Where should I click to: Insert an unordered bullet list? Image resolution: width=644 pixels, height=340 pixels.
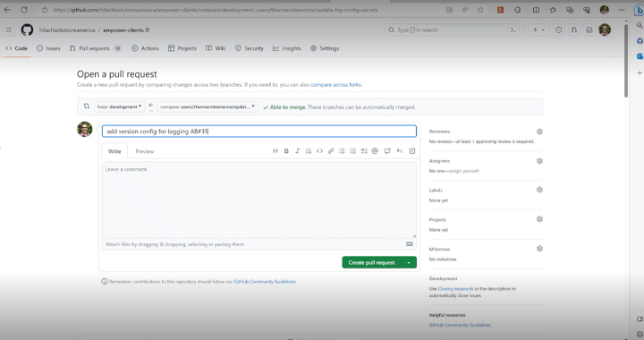[x=342, y=151]
